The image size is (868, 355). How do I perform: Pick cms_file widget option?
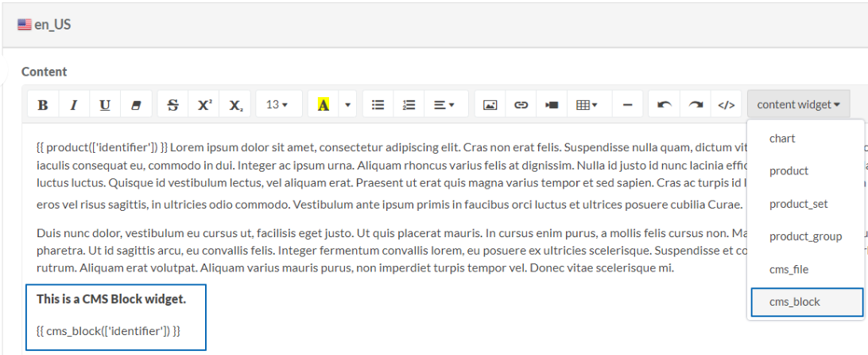click(805, 270)
